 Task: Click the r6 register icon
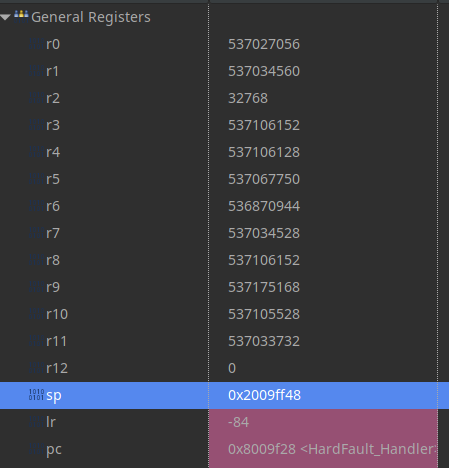coord(36,206)
